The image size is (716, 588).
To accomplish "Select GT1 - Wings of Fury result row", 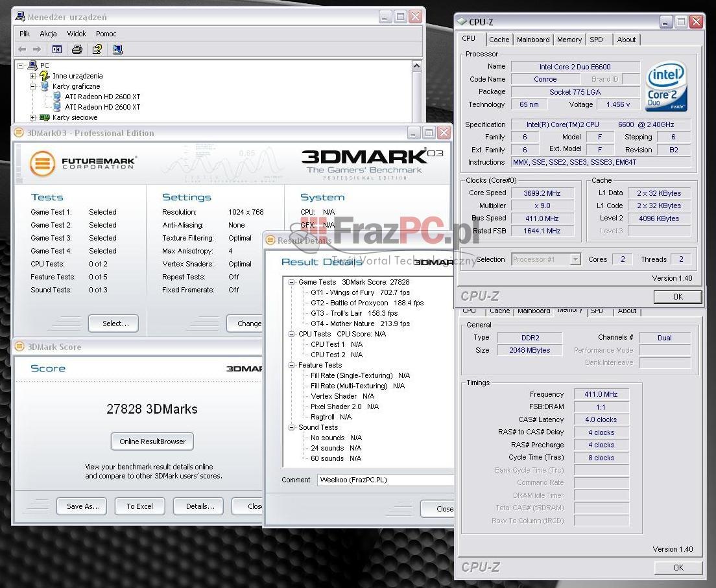I will [361, 292].
